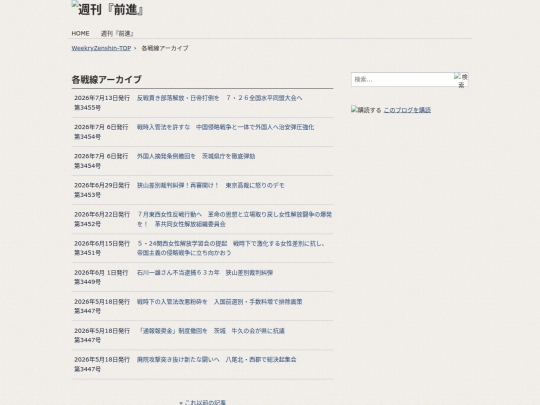The width and height of the screenshot is (540, 405).
Task: Open the 5・24関西女性解放学習会の提起 article
Action: 231,248
